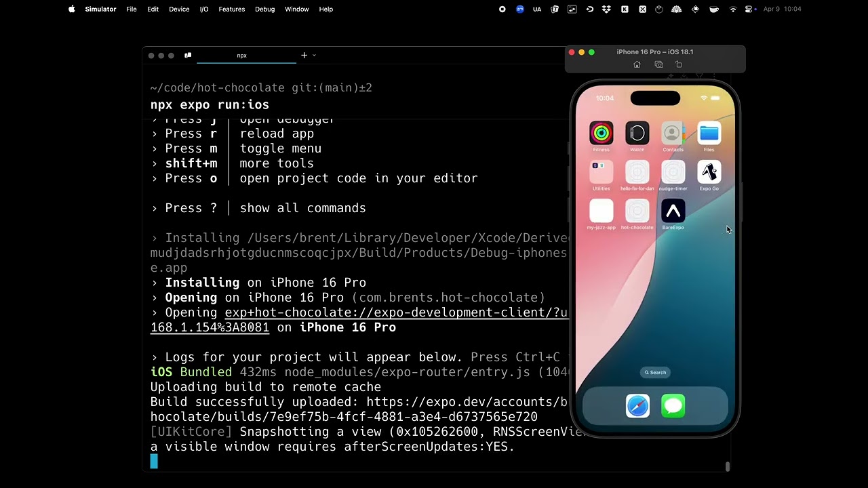Open the Debug menu
Screen dimensions: 868x488
[x=264, y=9]
